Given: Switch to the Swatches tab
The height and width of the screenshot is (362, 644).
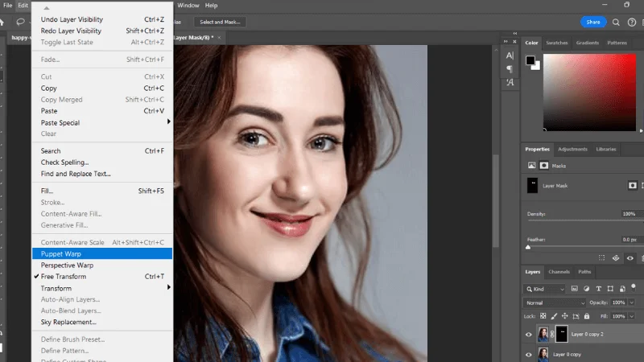Looking at the screenshot, I should click(556, 43).
